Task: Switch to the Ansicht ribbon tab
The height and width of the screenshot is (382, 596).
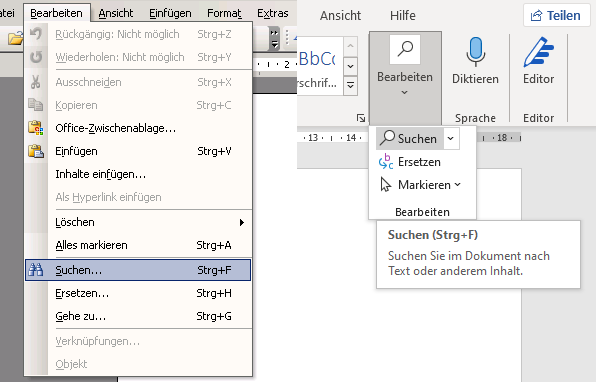Action: click(341, 16)
